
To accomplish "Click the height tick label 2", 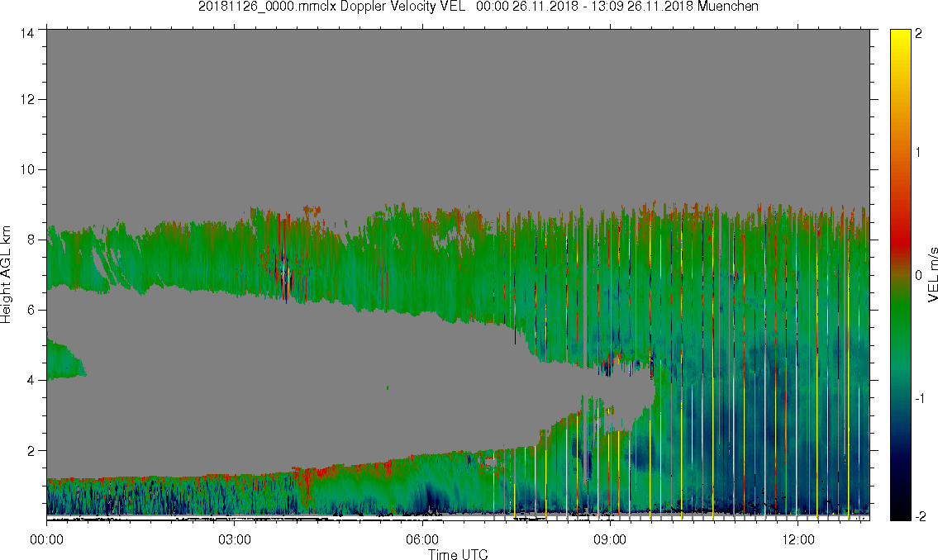I will point(31,451).
